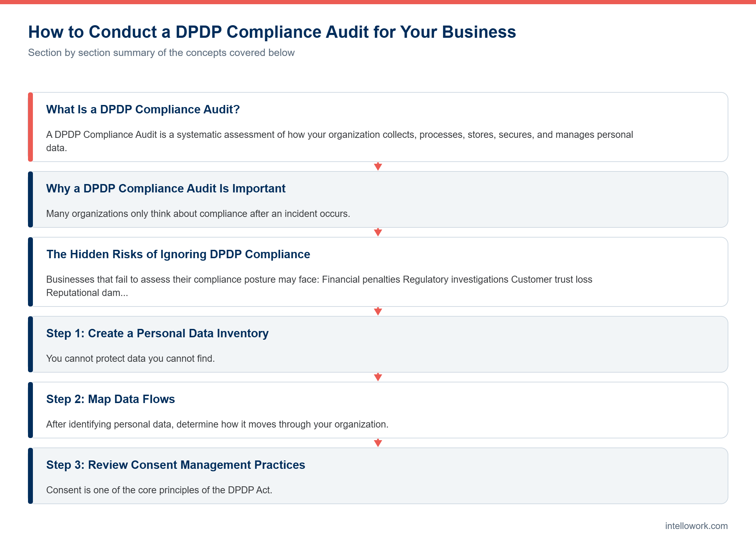
Task: Click text 'After identifying personal data, determine'
Action: coord(217,424)
